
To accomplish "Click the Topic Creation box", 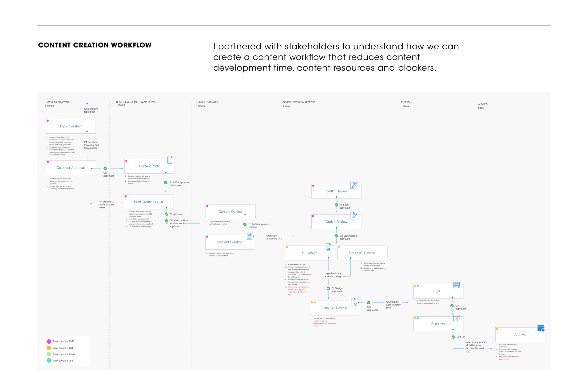I will coord(71,126).
